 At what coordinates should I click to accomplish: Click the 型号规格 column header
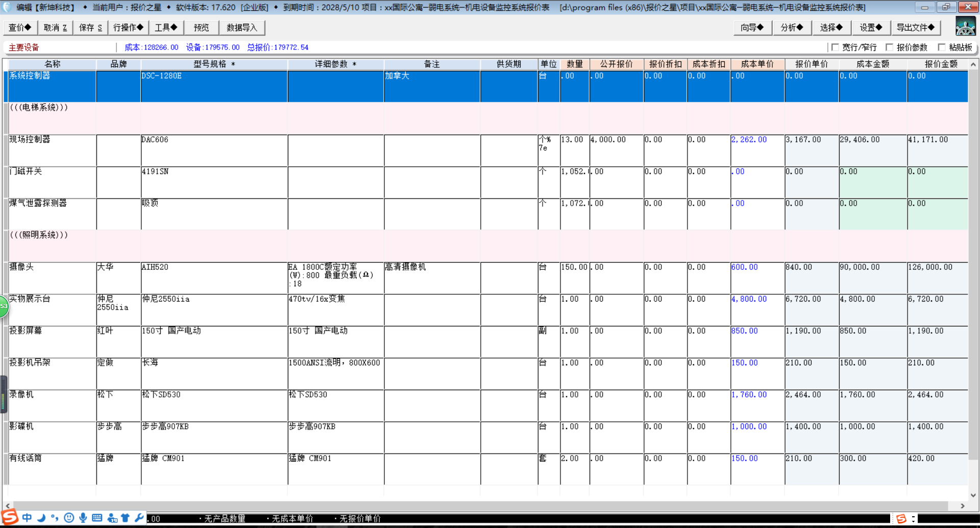click(214, 64)
